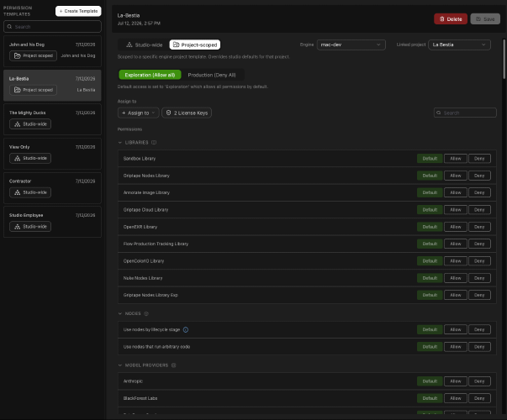The height and width of the screenshot is (420, 507).
Task: Click the Create Template button
Action: (78, 11)
